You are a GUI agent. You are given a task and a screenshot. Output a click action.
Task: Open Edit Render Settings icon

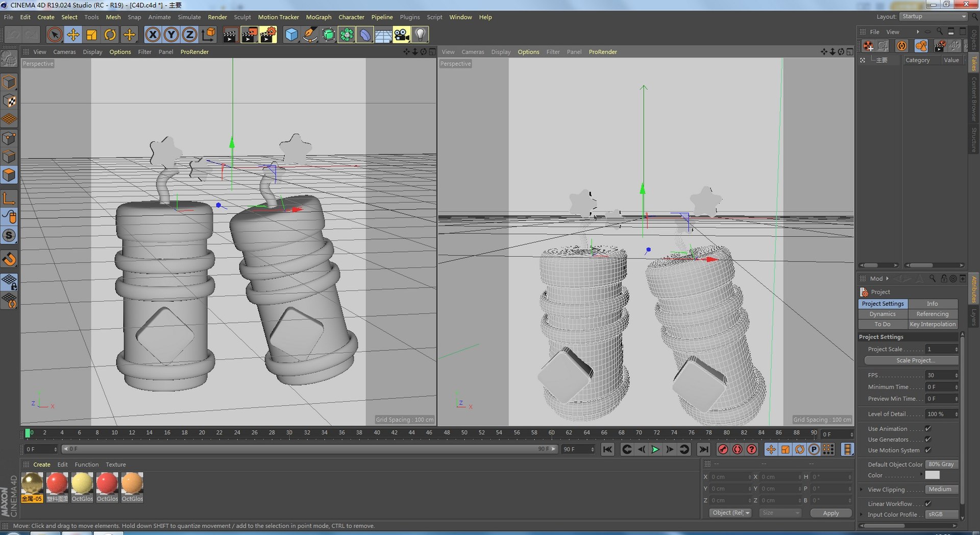[268, 35]
